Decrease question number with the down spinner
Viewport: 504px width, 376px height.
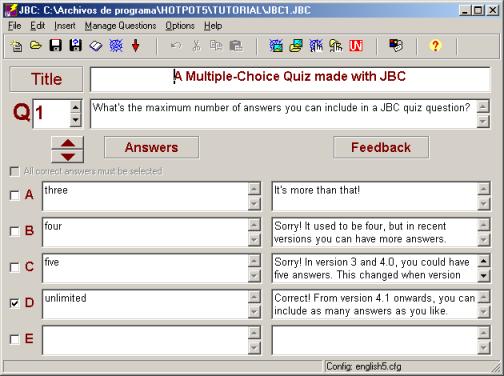tap(76, 120)
